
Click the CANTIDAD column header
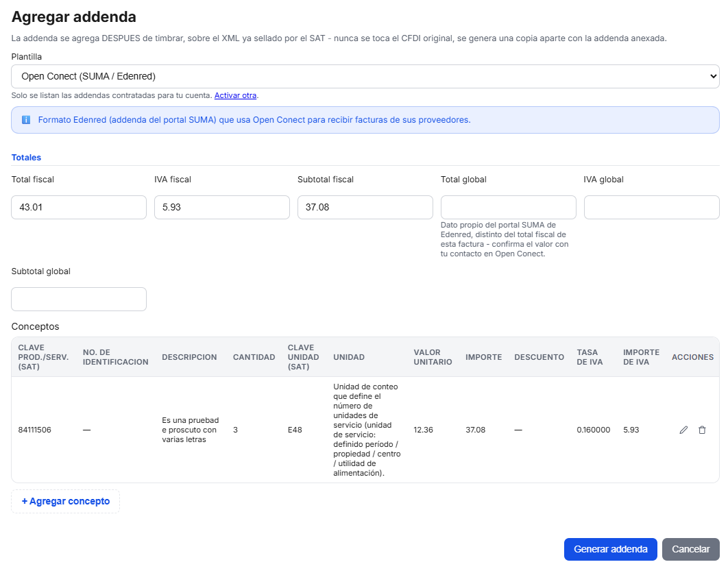[254, 357]
